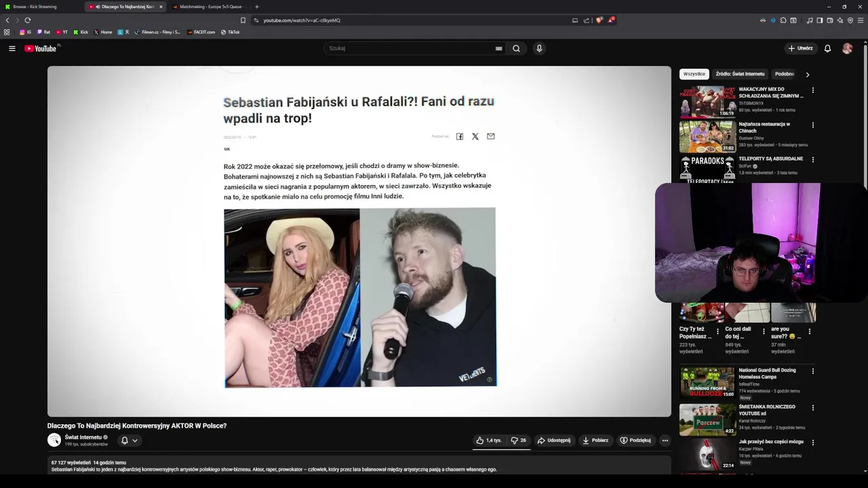Open the IG bookmark
Image resolution: width=868 pixels, height=488 pixels.
[x=25, y=32]
